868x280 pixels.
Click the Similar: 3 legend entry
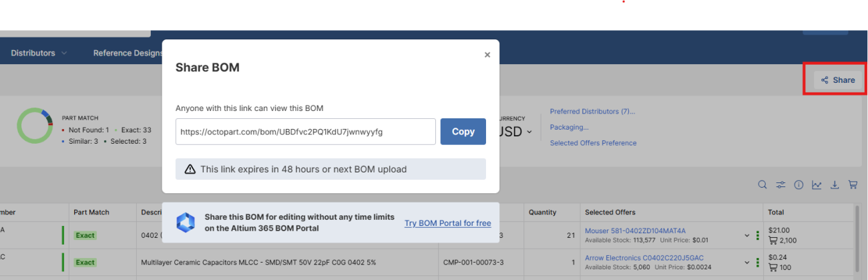(80, 141)
